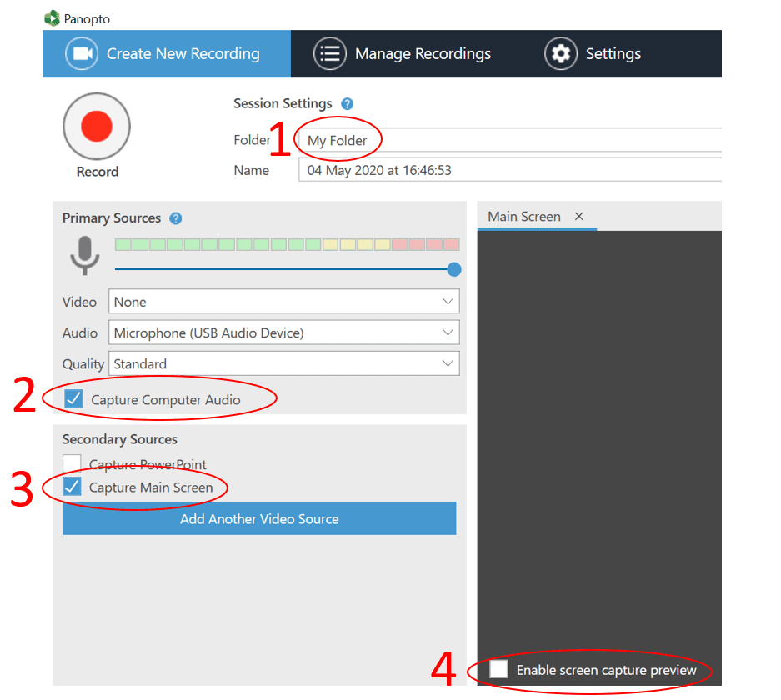Close the Main Screen tab

(x=578, y=216)
